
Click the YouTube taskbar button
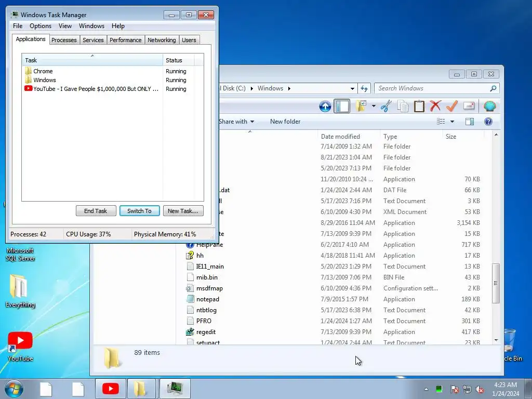(111, 389)
